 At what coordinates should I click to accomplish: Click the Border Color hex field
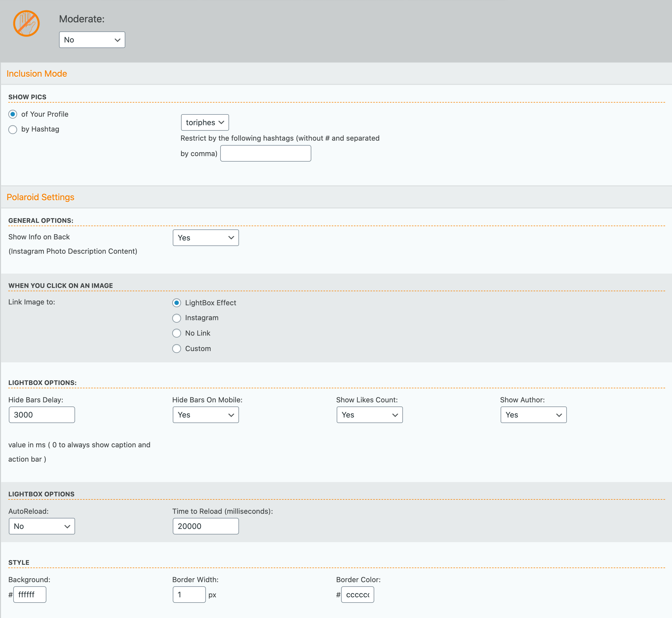[357, 595]
